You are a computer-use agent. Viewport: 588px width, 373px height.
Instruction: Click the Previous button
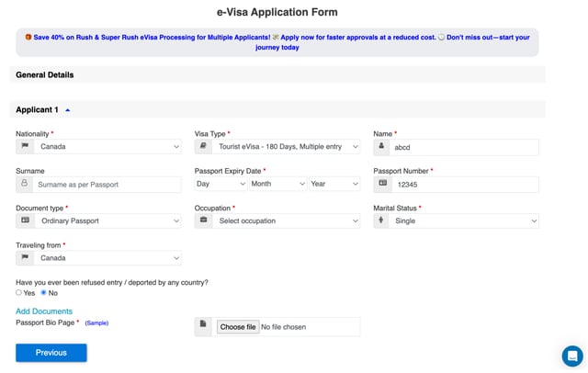51,353
